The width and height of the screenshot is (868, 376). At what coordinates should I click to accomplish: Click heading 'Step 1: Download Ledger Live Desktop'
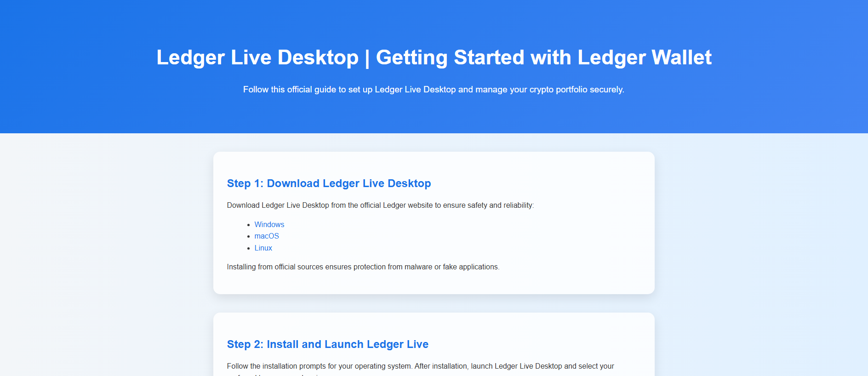[329, 183]
